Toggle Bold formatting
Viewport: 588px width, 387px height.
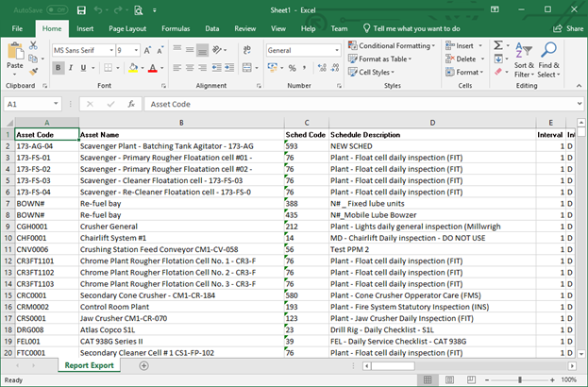pyautogui.click(x=59, y=68)
